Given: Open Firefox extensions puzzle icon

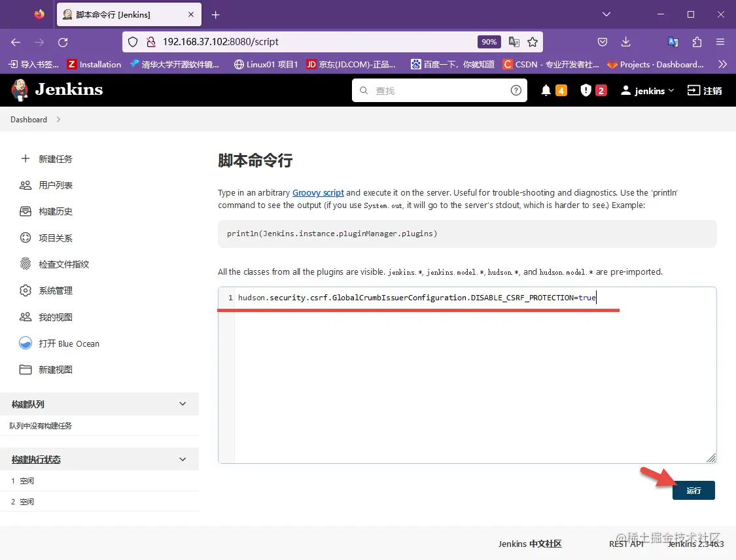Looking at the screenshot, I should tap(697, 42).
